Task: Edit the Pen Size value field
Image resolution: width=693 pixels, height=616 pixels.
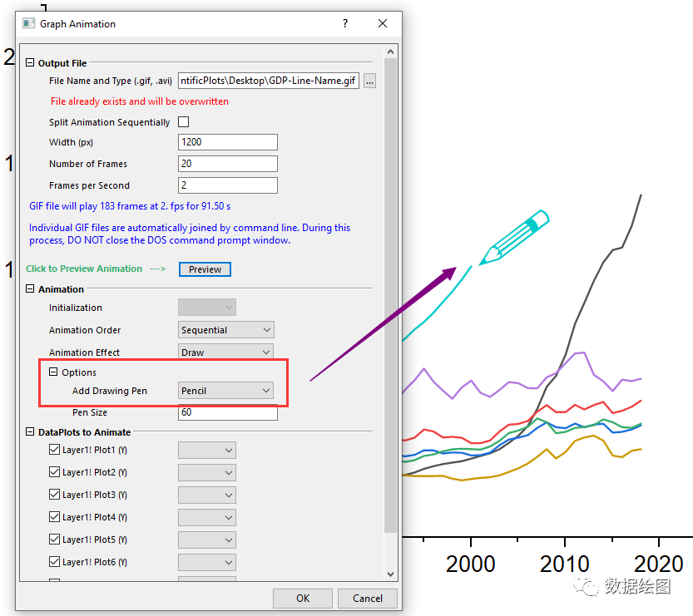Action: [227, 411]
